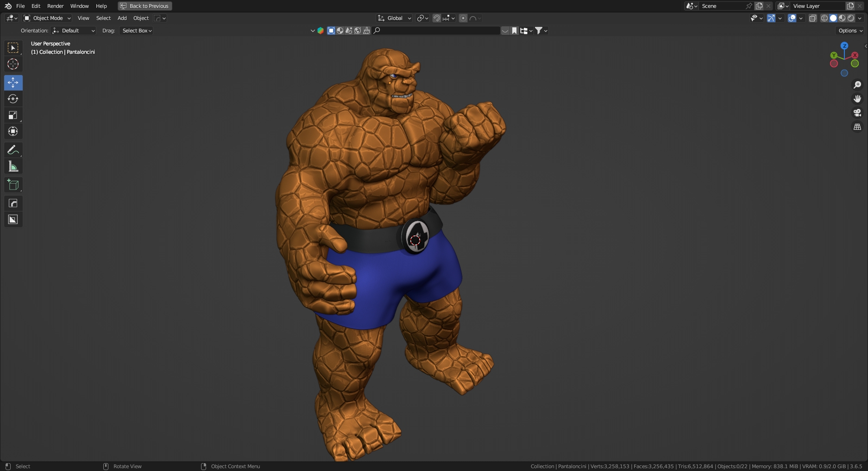
Task: Click the Scene pin icon
Action: [x=749, y=6]
